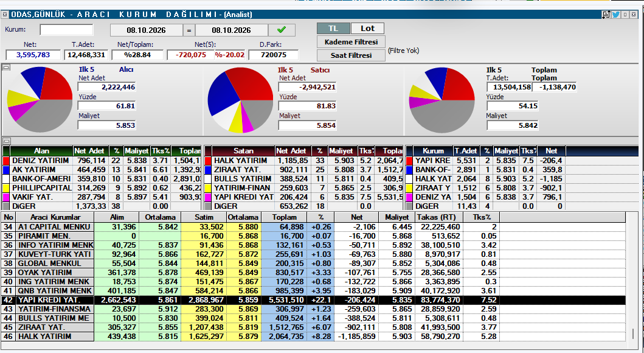Sort by the Takas (RT) column header
This screenshot has width=644, height=353.
tap(438, 217)
